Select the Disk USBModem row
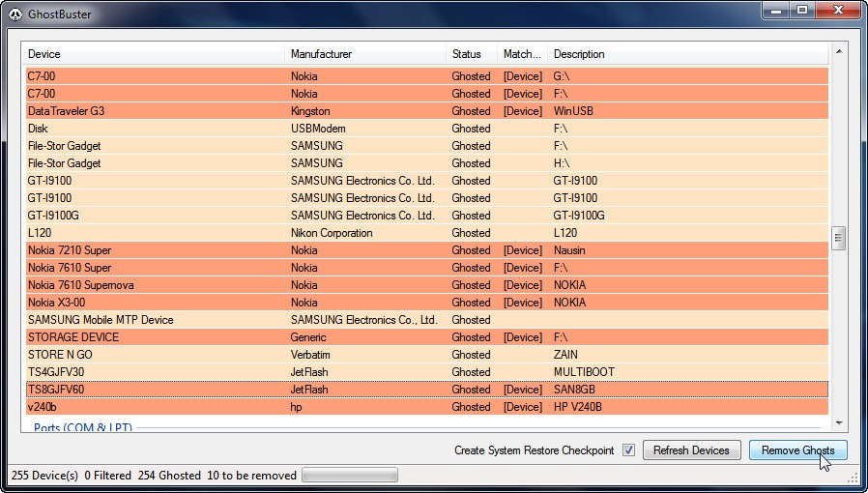 pos(427,129)
